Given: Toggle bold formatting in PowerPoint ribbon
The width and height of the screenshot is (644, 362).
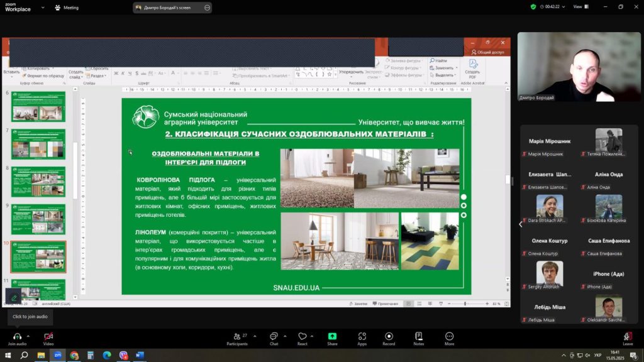Looking at the screenshot, I should pos(116,74).
